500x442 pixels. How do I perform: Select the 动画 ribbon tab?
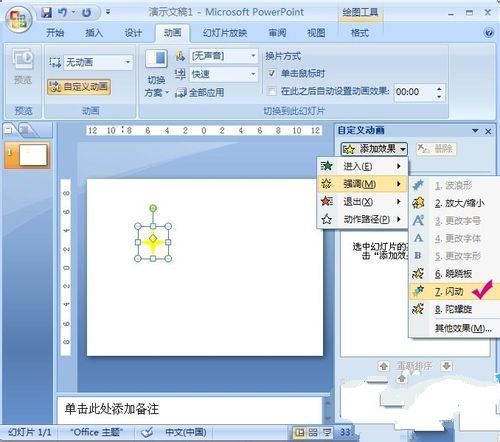coord(173,33)
